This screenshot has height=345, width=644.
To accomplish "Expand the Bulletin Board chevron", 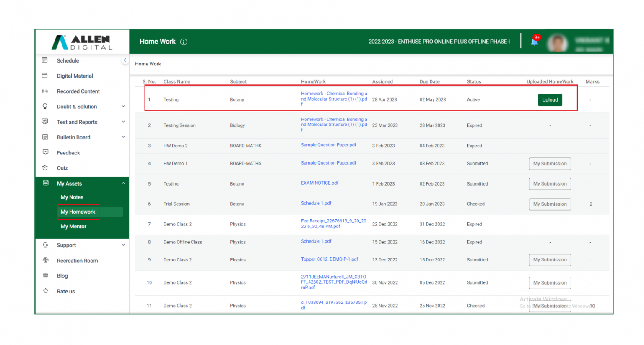I will click(123, 137).
